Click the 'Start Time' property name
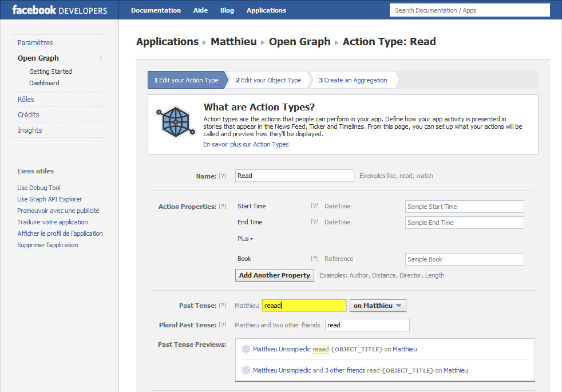Screen dimensions: 562x392 point(252,206)
